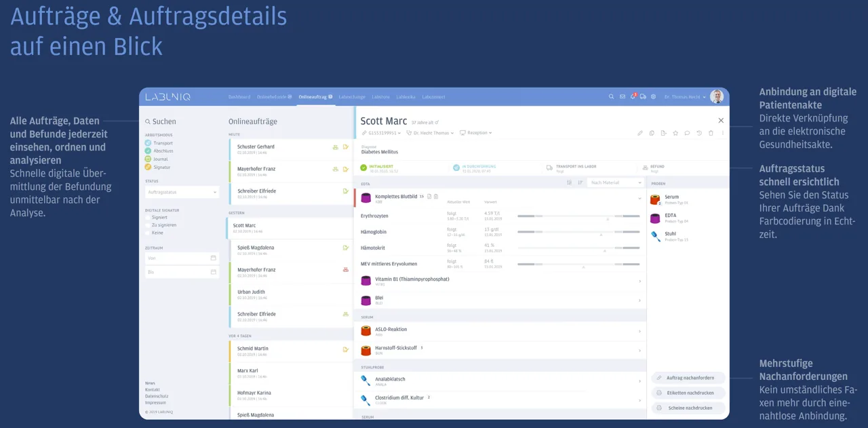Click calendar icon in the Von field
The height and width of the screenshot is (428, 868).
pos(213,258)
